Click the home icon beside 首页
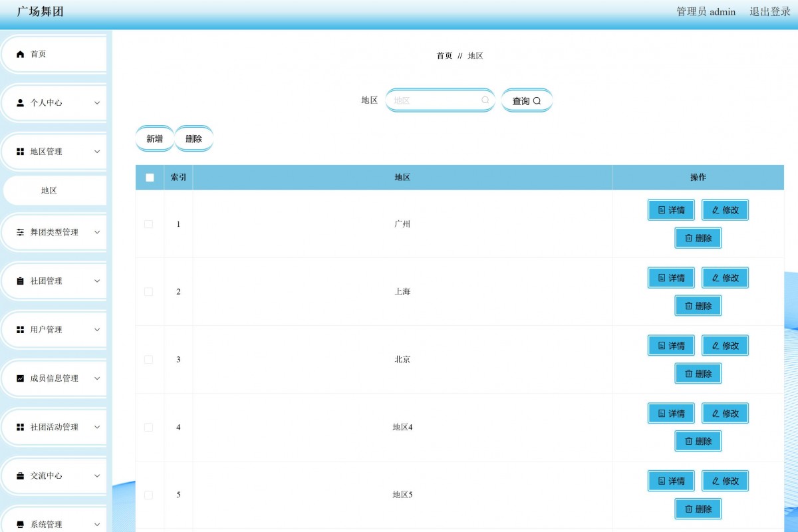The height and width of the screenshot is (532, 798). coord(20,55)
